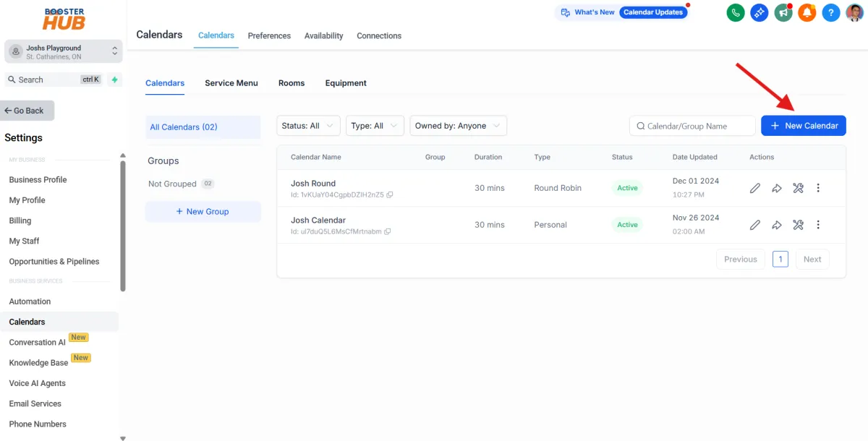Click the help question mark icon
This screenshot has height=441, width=868.
click(831, 12)
